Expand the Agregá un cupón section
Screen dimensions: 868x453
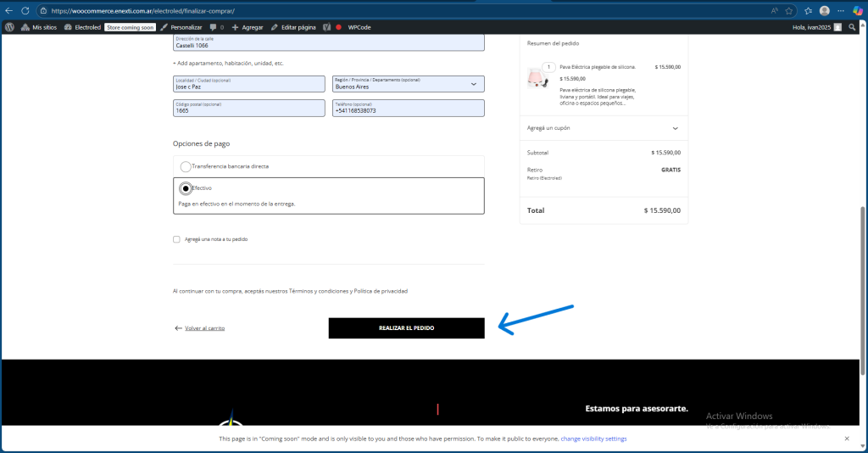coord(604,128)
